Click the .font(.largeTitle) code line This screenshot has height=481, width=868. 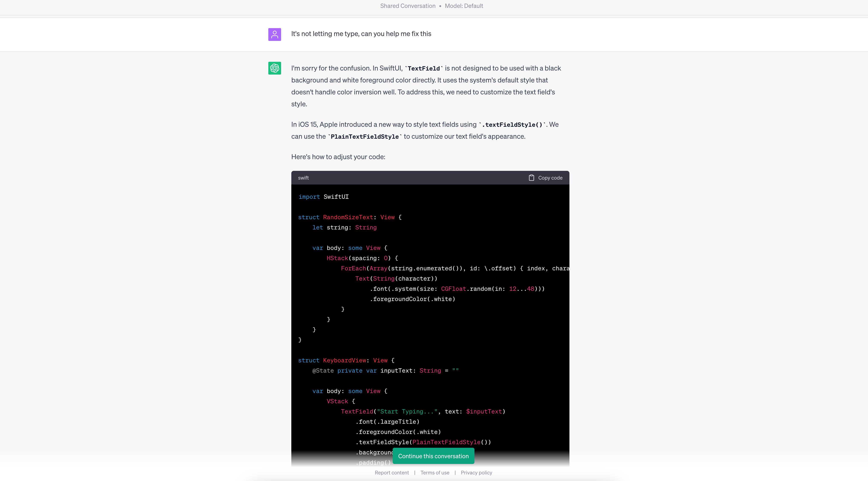pyautogui.click(x=388, y=422)
